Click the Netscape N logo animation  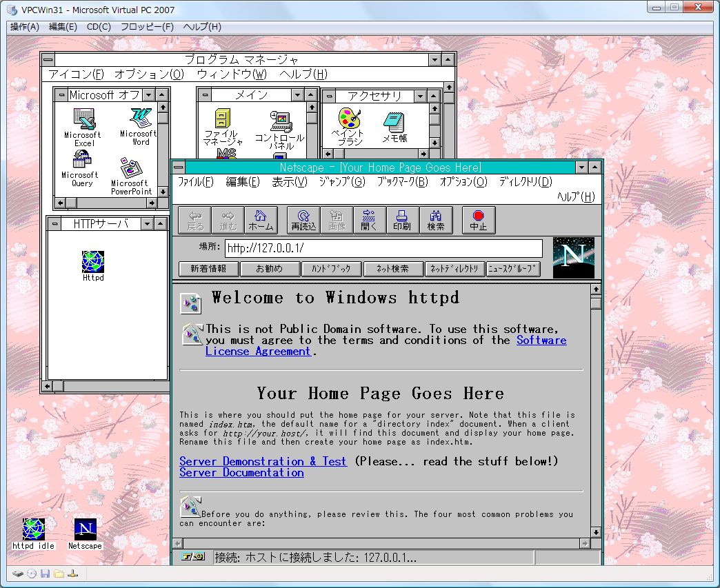click(x=574, y=258)
